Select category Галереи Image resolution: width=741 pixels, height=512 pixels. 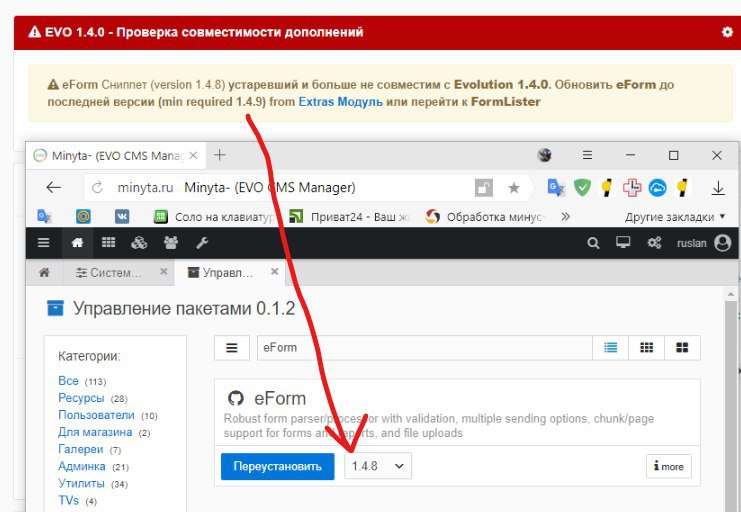pos(80,449)
